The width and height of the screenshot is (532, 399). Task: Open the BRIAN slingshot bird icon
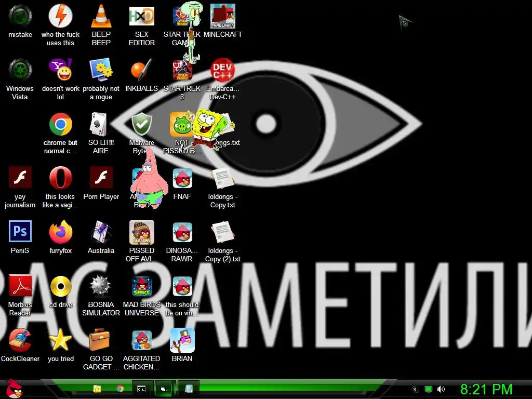(x=182, y=340)
